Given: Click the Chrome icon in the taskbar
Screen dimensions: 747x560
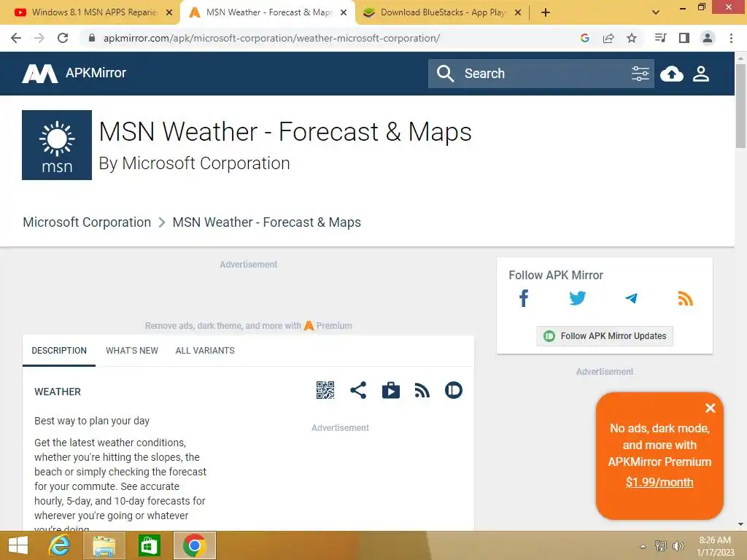Looking at the screenshot, I should [x=194, y=545].
